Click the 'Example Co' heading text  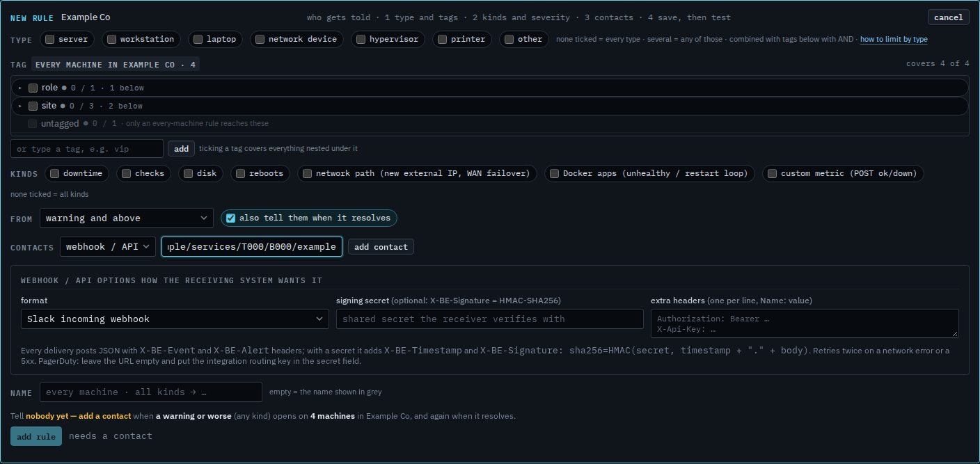(x=86, y=17)
